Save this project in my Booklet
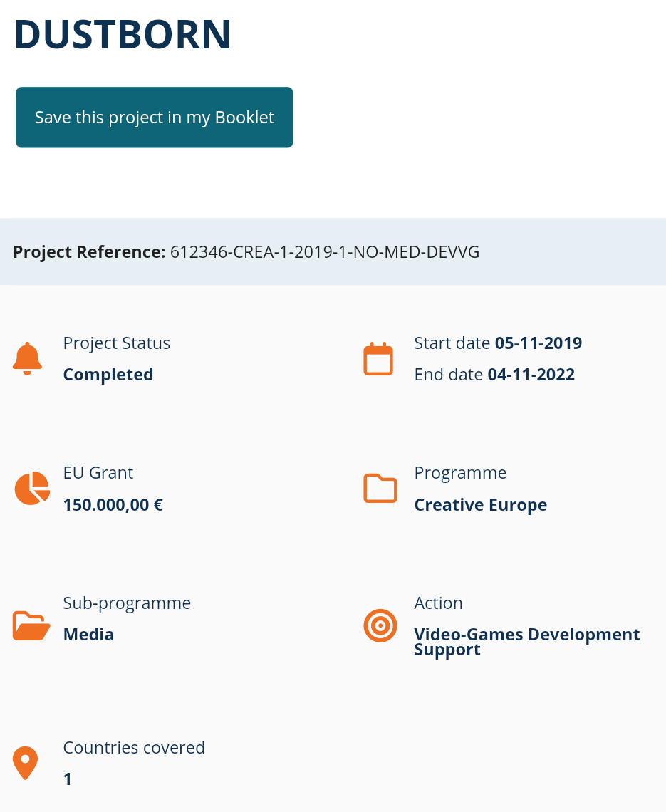Image resolution: width=666 pixels, height=812 pixels. [x=155, y=118]
